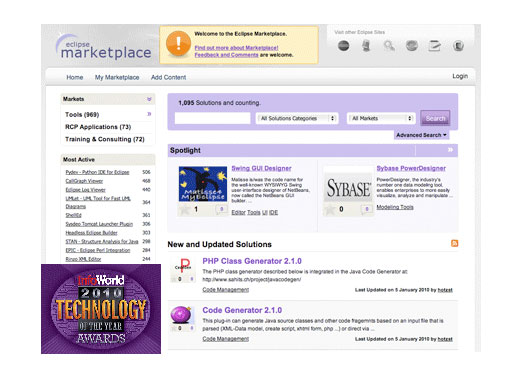The width and height of the screenshot is (522, 378).
Task: Click star rating for Sybase PowerDesigner
Action: [330, 210]
